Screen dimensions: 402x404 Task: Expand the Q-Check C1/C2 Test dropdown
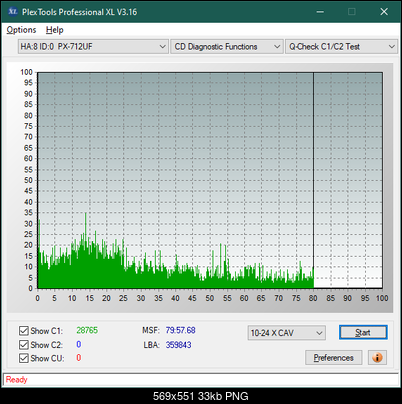(x=341, y=46)
